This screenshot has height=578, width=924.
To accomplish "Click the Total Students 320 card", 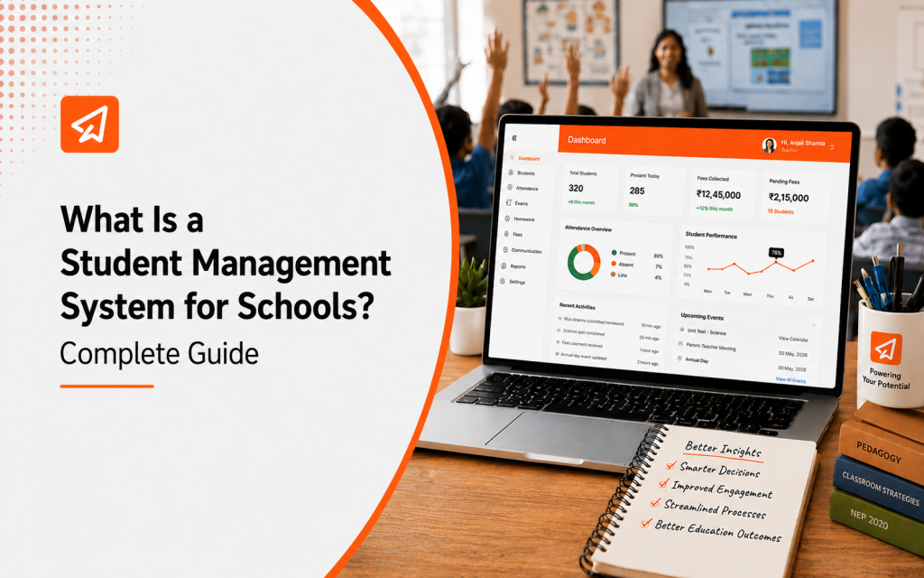I will 588,188.
